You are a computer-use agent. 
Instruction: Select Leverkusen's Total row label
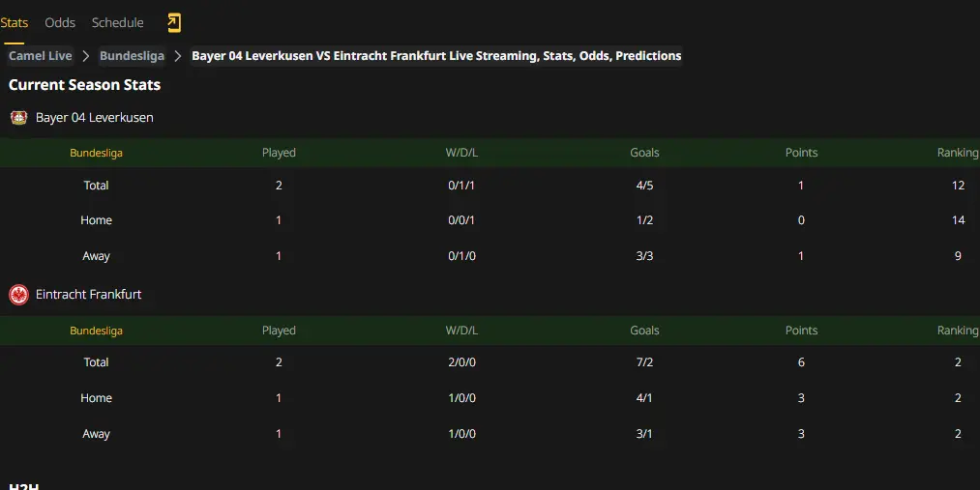point(96,186)
